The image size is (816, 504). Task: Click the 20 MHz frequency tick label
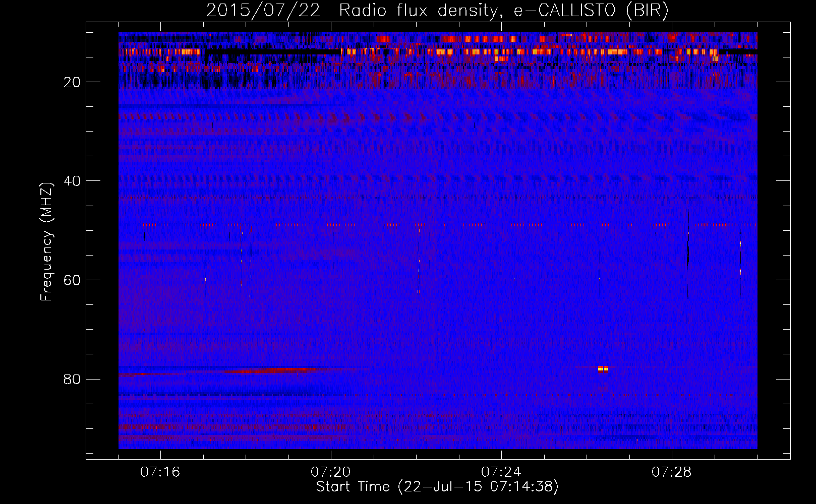point(73,82)
